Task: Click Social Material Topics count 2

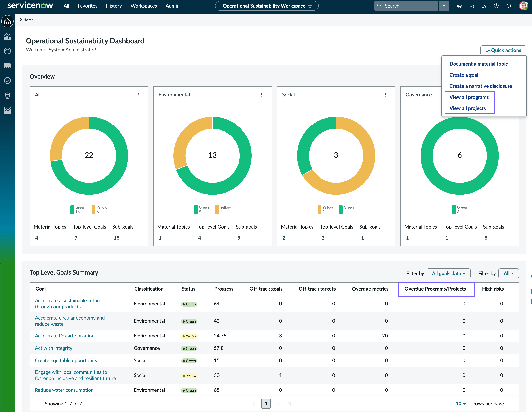Action: 284,238
